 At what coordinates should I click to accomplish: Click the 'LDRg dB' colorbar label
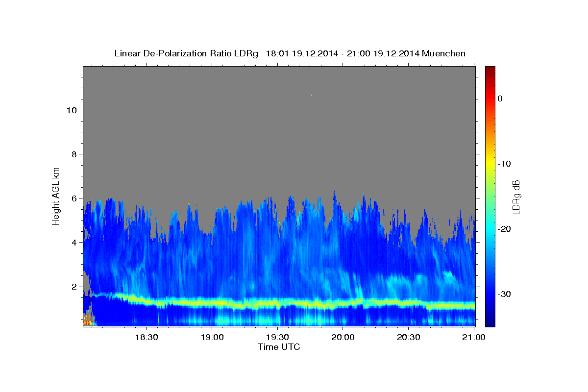point(516,197)
